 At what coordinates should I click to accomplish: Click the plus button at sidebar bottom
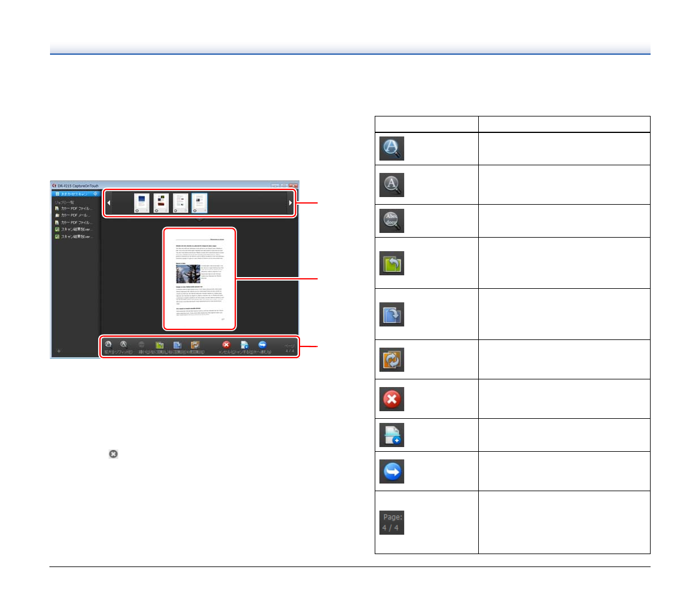coord(59,351)
